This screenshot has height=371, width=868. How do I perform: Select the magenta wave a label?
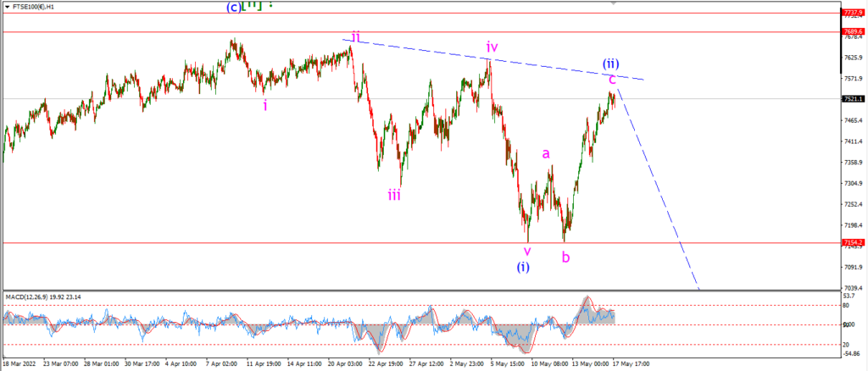[x=546, y=153]
